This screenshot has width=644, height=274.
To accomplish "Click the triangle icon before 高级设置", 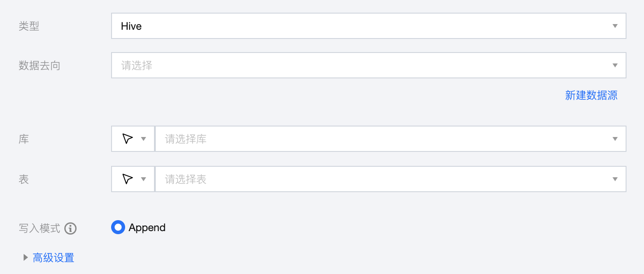I will coord(25,258).
